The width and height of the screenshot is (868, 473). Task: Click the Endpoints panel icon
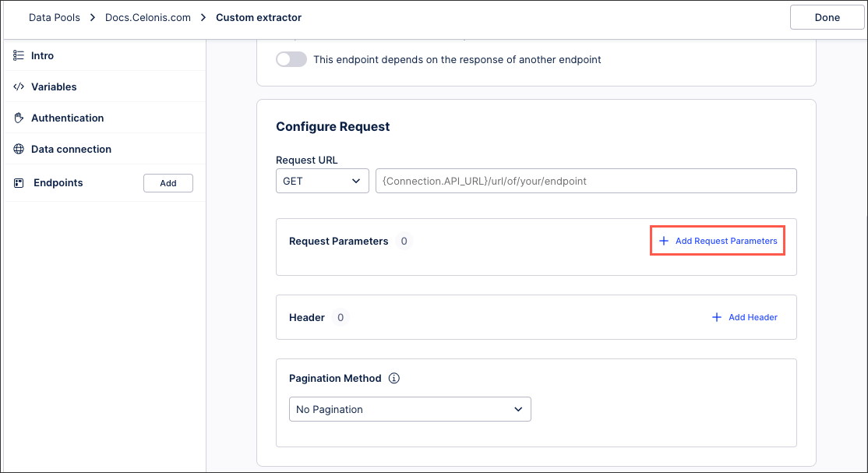[x=19, y=183]
